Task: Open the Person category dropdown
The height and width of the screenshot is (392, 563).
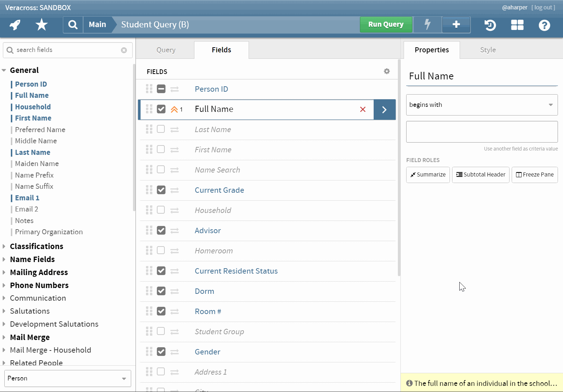Action: click(x=68, y=378)
